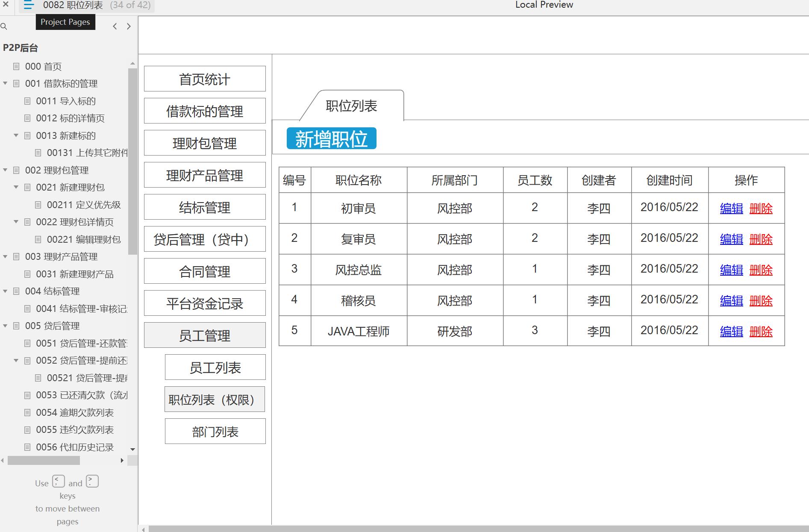
Task: Click the preview bottom horizontal scrollbar
Action: coord(479,529)
